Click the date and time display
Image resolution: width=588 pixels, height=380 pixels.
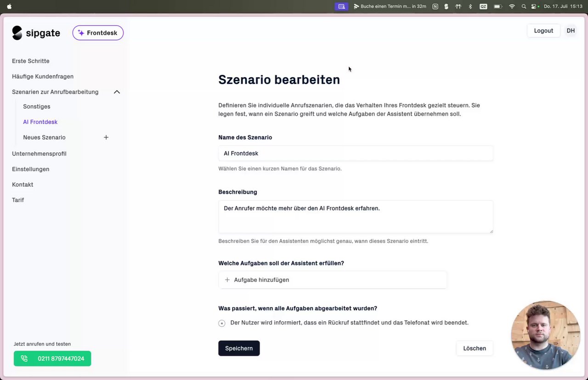[x=563, y=6]
